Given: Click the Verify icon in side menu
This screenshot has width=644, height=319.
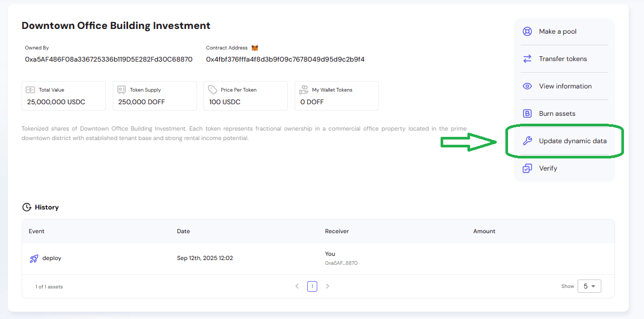Looking at the screenshot, I should 527,168.
